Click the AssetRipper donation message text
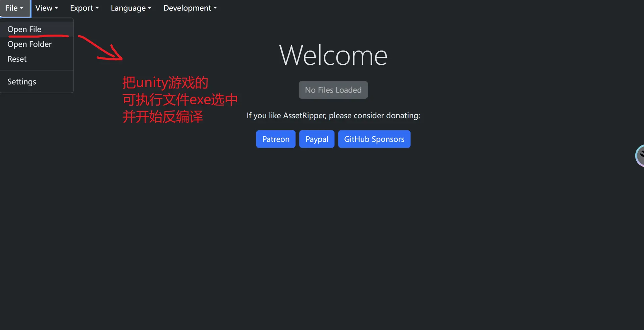Screen dimensions: 644x330 tap(333, 115)
